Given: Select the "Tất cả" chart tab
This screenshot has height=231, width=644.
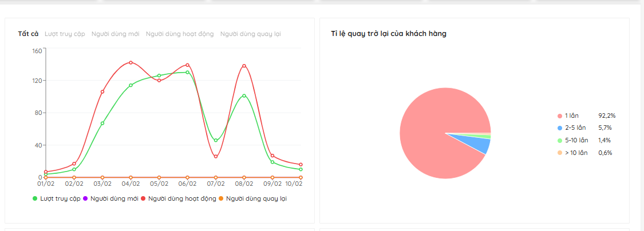Looking at the screenshot, I should tap(28, 34).
